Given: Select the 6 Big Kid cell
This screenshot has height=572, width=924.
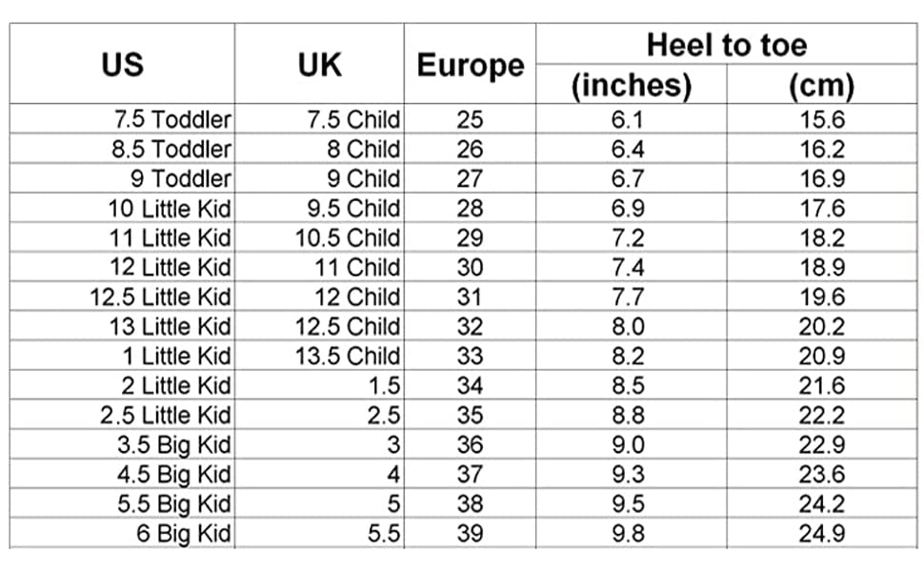Looking at the screenshot, I should click(x=184, y=534).
